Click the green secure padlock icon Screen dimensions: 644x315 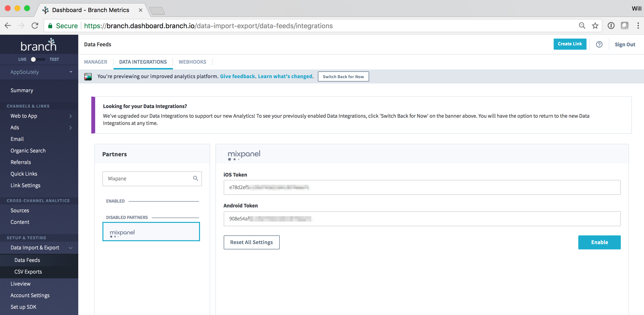pos(50,26)
